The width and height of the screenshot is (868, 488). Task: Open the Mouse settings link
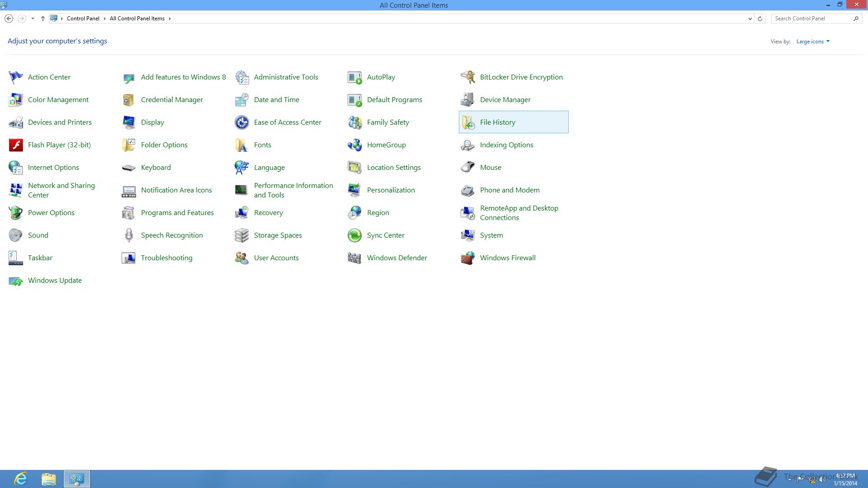click(491, 168)
